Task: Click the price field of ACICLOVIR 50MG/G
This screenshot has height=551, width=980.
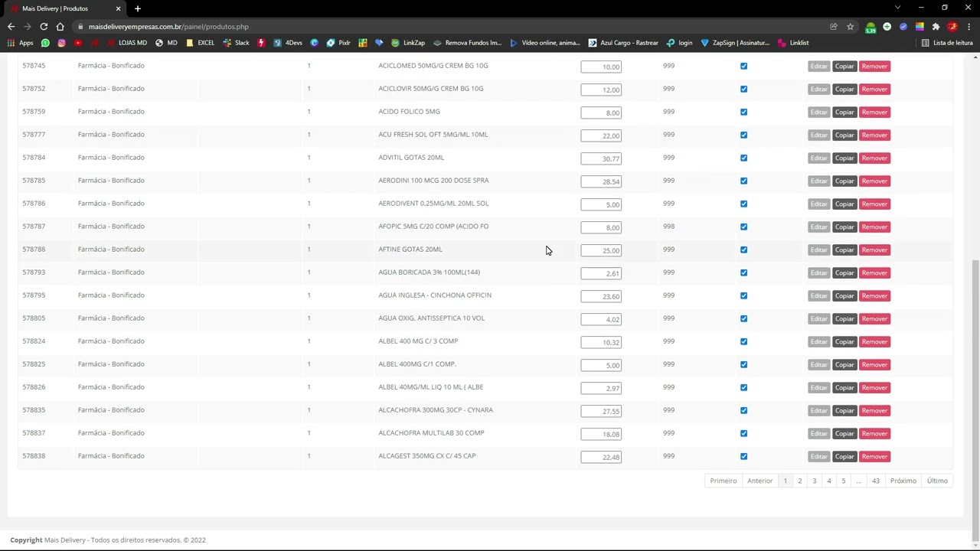Action: (x=601, y=90)
